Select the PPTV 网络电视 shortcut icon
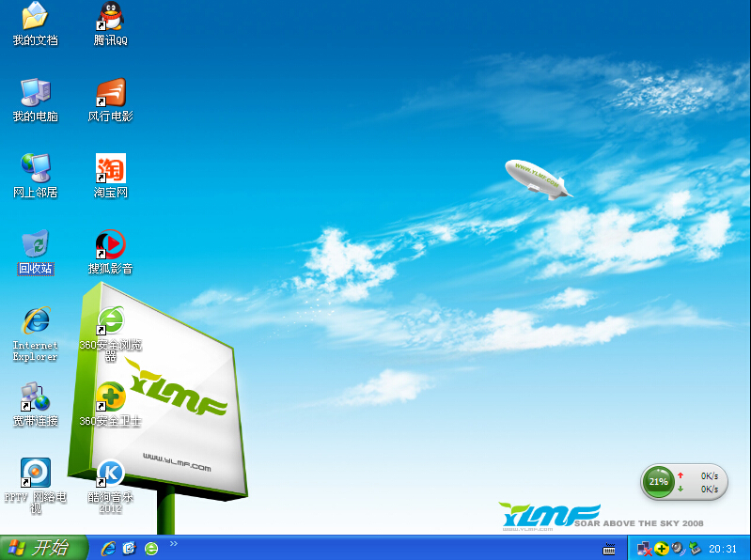Image resolution: width=751 pixels, height=560 pixels. click(x=35, y=487)
